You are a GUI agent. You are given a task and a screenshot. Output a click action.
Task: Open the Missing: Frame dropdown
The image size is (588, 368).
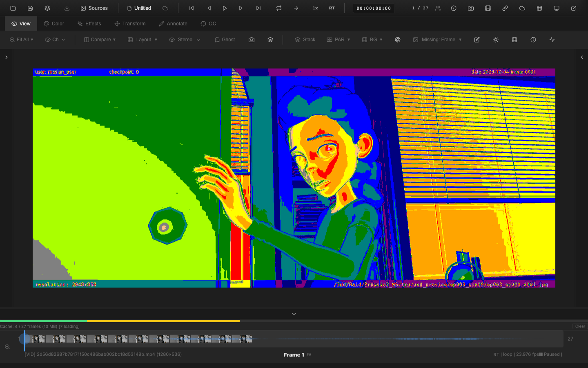click(437, 40)
